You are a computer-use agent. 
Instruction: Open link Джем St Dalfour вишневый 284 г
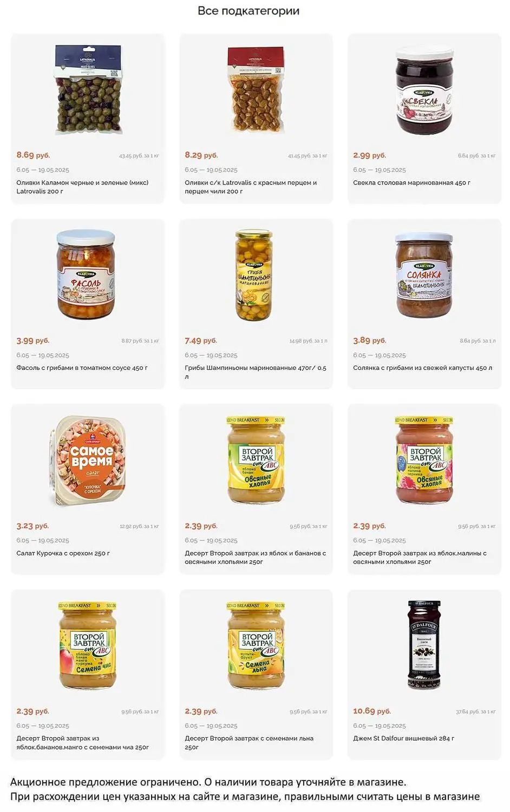[x=403, y=738]
